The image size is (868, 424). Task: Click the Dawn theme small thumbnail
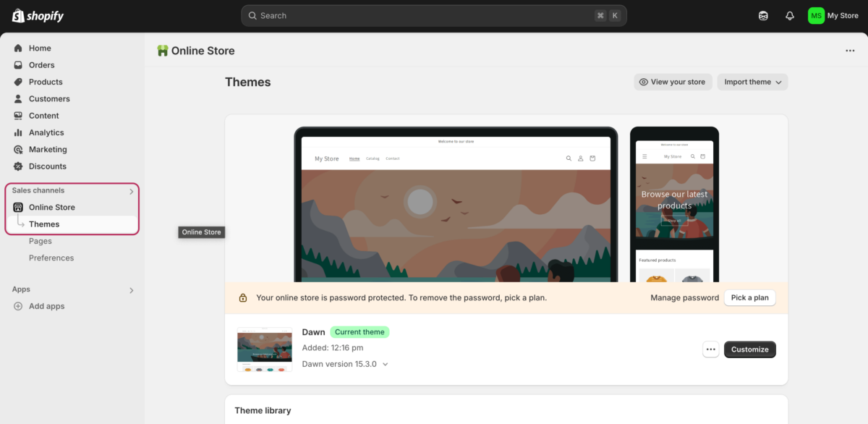tap(265, 349)
